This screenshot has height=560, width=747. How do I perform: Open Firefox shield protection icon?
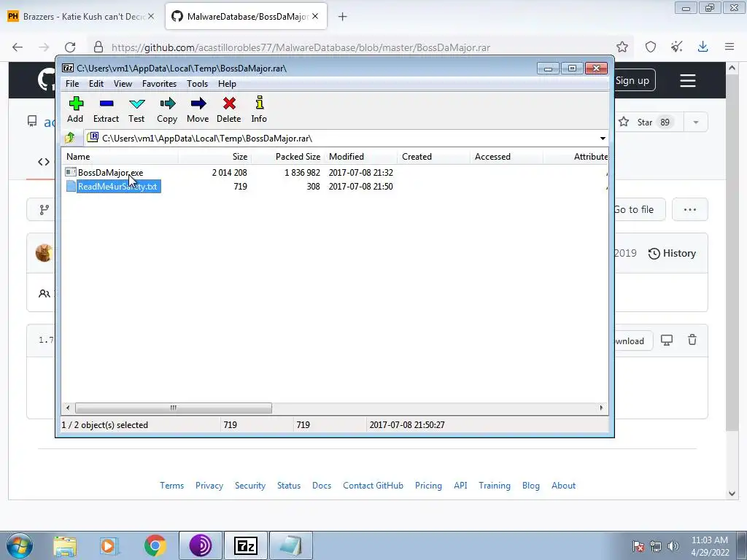tap(650, 47)
